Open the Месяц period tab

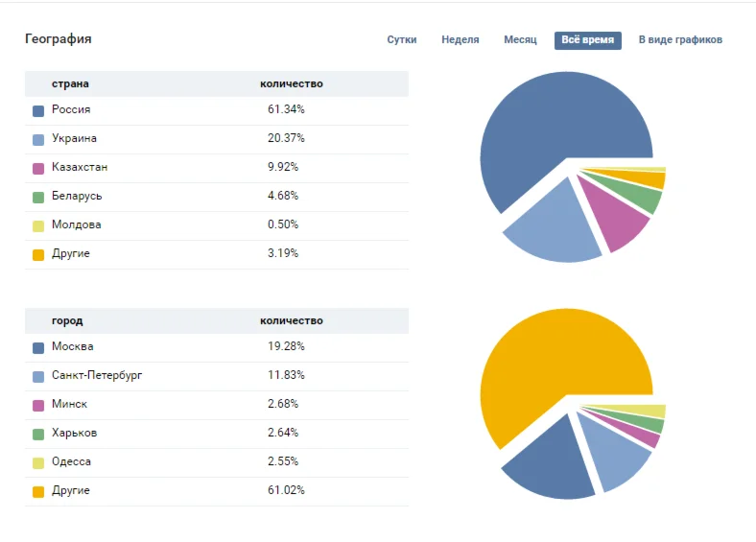coord(520,40)
